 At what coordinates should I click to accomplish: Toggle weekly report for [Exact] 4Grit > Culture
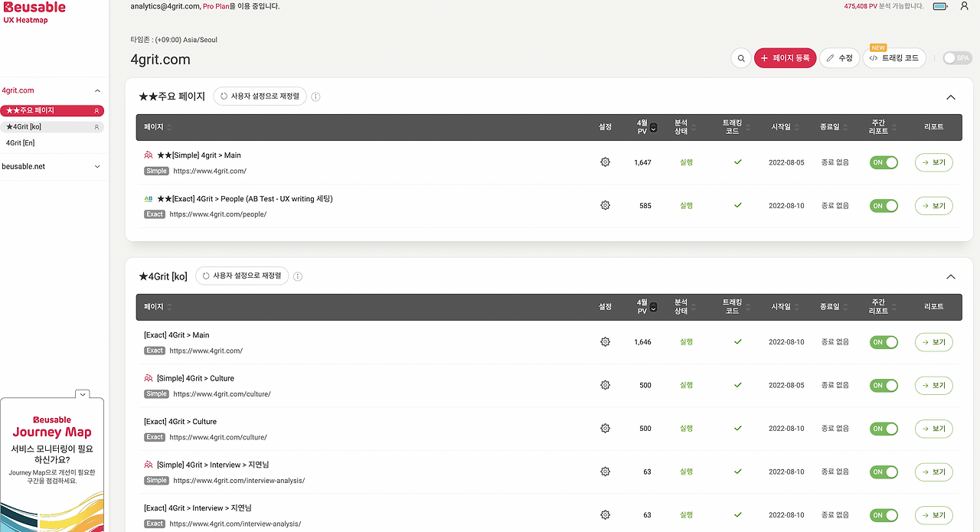[884, 429]
